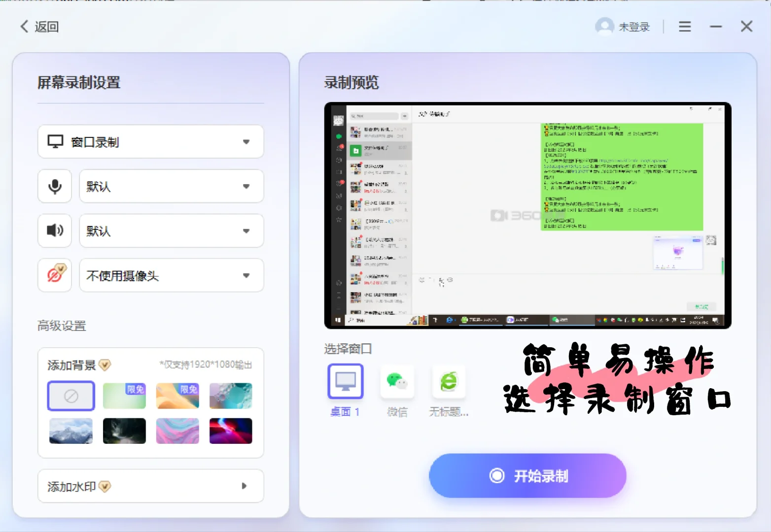Open the camera selection dropdown

(x=246, y=276)
